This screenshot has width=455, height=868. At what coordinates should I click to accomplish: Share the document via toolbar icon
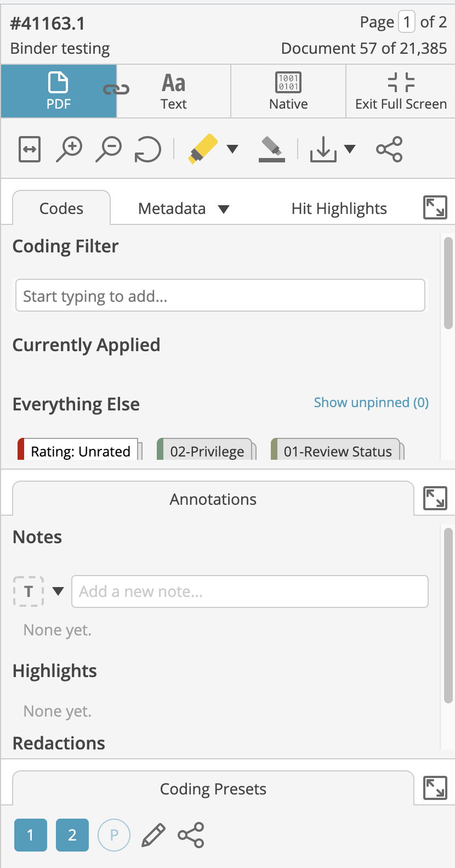click(x=389, y=149)
